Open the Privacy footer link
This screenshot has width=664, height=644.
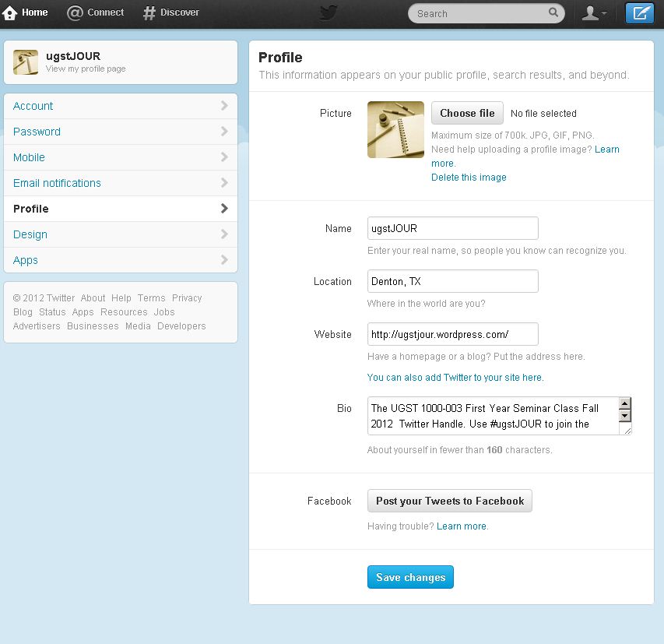coord(187,297)
